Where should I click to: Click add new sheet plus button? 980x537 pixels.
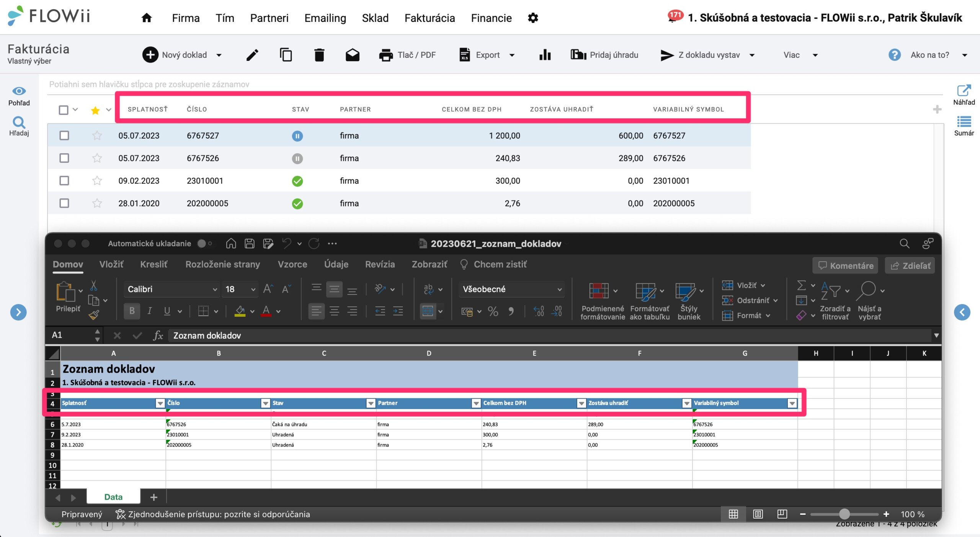click(x=154, y=497)
